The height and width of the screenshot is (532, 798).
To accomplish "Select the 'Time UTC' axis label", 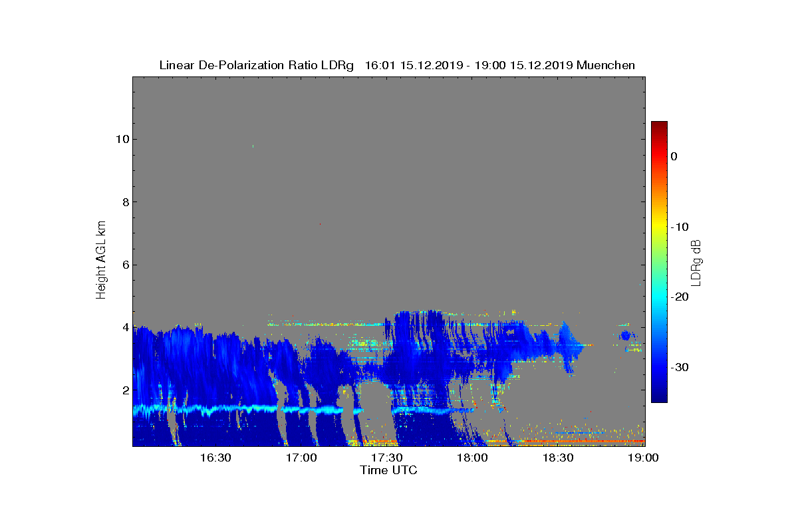I will point(389,470).
